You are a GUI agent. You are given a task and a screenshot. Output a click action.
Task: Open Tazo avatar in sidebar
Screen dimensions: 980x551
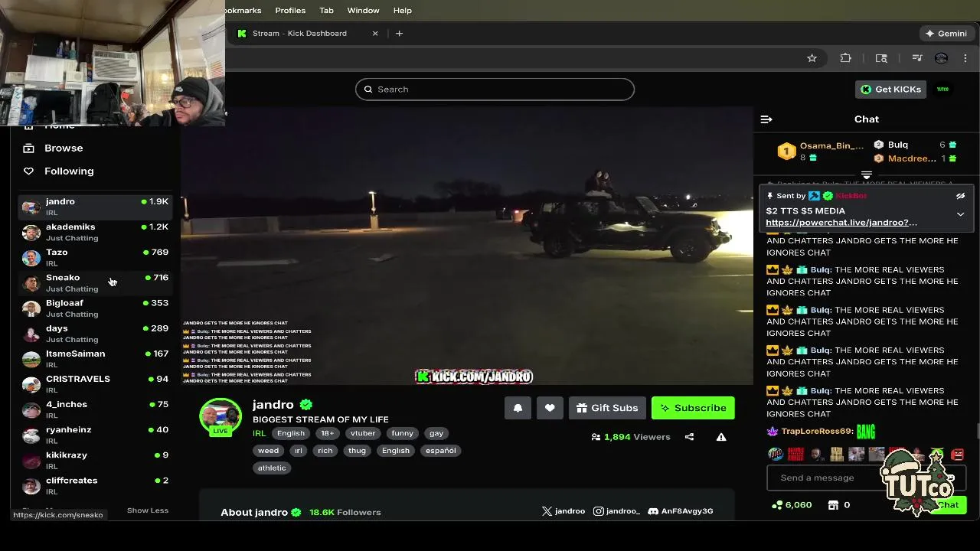click(31, 257)
